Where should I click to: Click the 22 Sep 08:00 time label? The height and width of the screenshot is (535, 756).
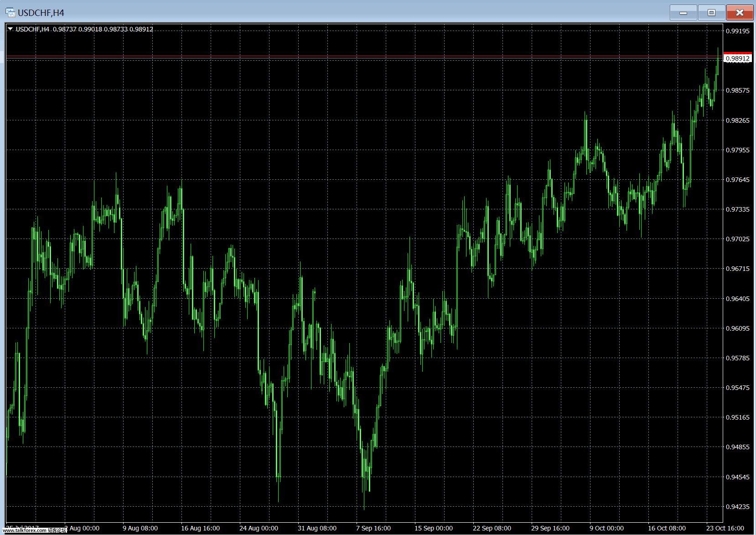click(492, 528)
